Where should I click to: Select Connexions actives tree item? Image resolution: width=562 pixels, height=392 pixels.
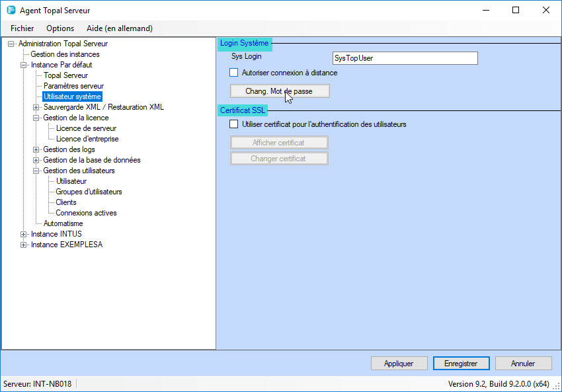pyautogui.click(x=86, y=213)
